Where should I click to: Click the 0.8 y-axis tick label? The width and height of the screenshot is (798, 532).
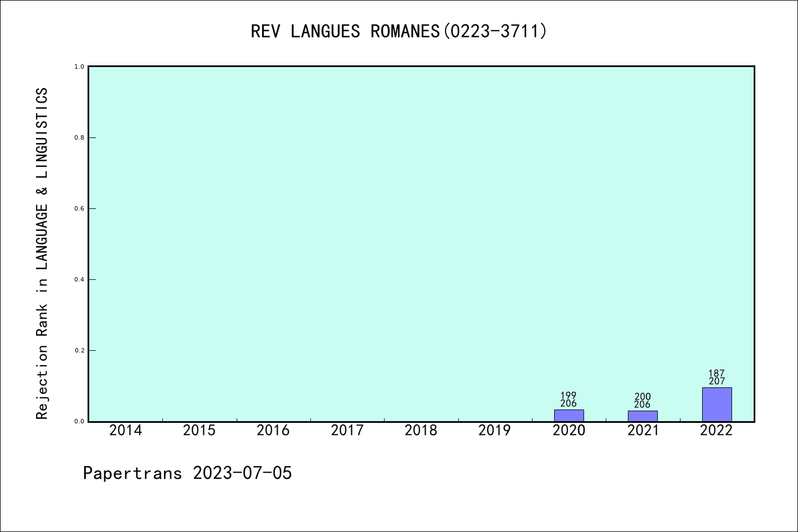(x=79, y=137)
